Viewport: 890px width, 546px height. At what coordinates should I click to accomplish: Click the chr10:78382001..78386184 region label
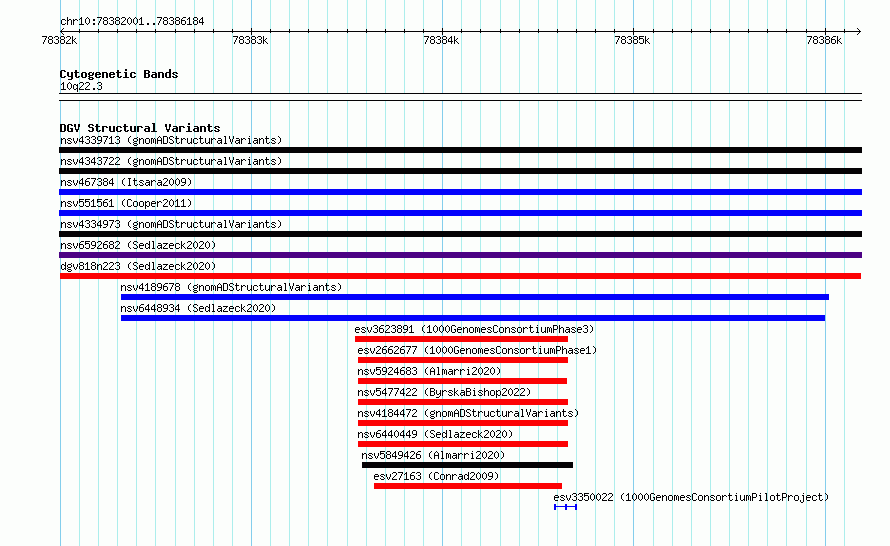[x=132, y=22]
